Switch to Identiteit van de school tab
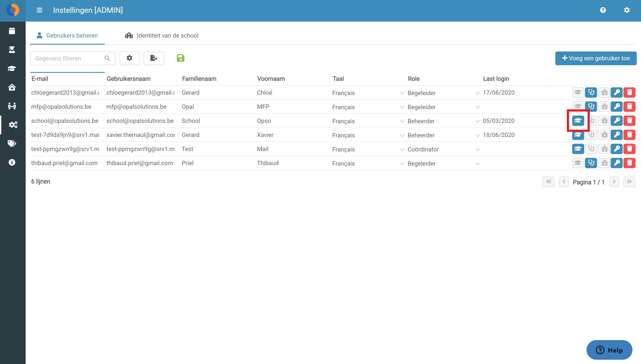 [162, 35]
